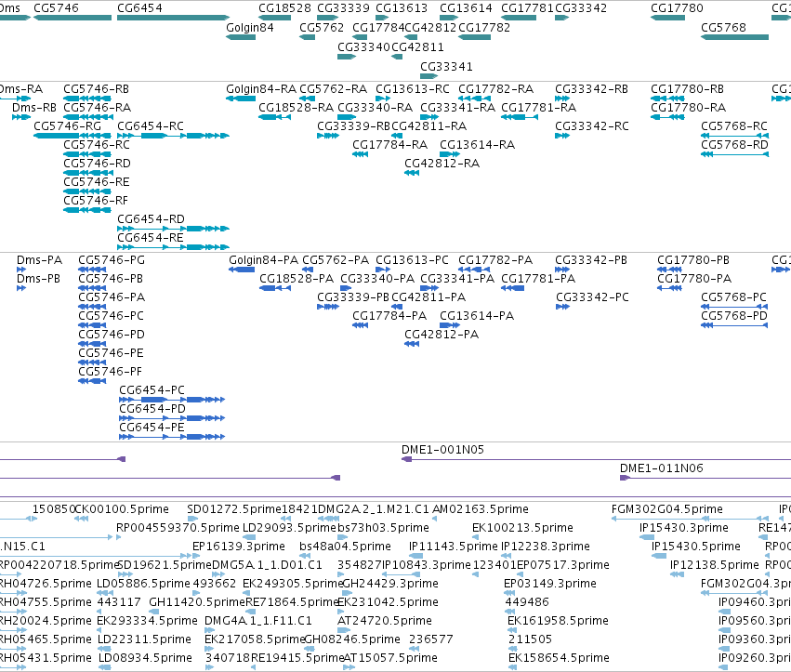Select the CG6454 gene bar

(173, 18)
